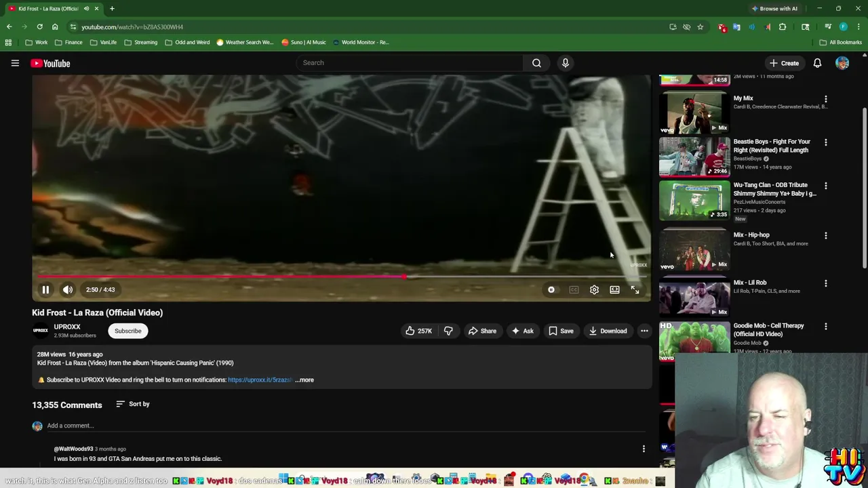Start voice search with the microphone
This screenshot has height=488, width=868.
pos(565,63)
